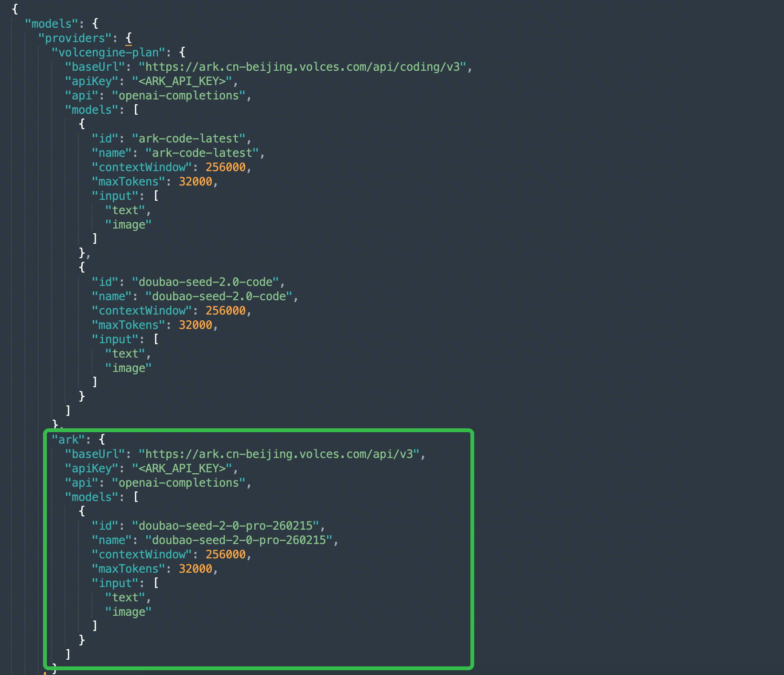
Task: Select the "api" key under volcengine-plan
Action: pos(81,96)
